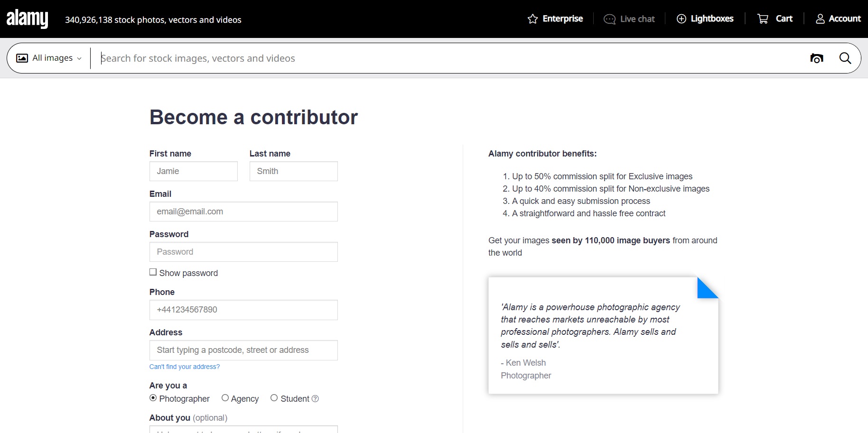This screenshot has width=868, height=433.
Task: Focus the Email input field
Action: 243,212
